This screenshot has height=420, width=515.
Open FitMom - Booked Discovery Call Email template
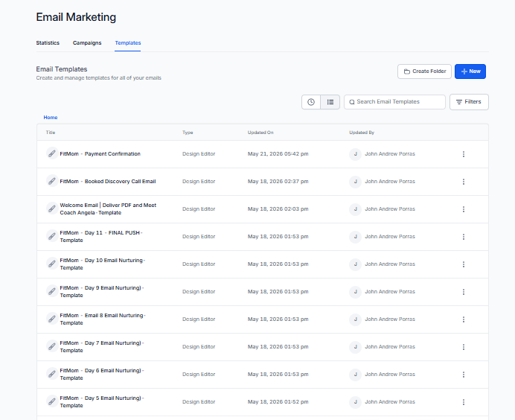108,182
